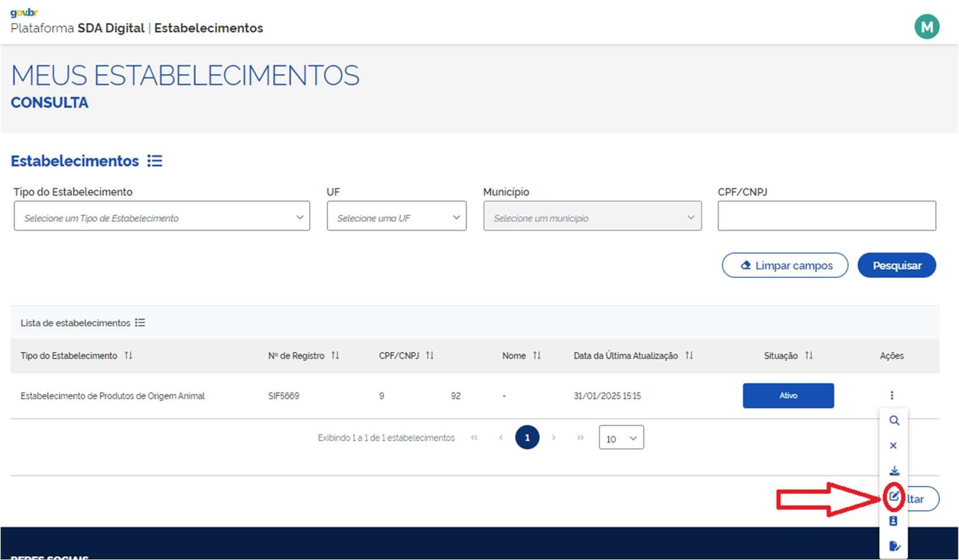959x560 pixels.
Task: Click the download icon in actions menu
Action: tap(894, 471)
